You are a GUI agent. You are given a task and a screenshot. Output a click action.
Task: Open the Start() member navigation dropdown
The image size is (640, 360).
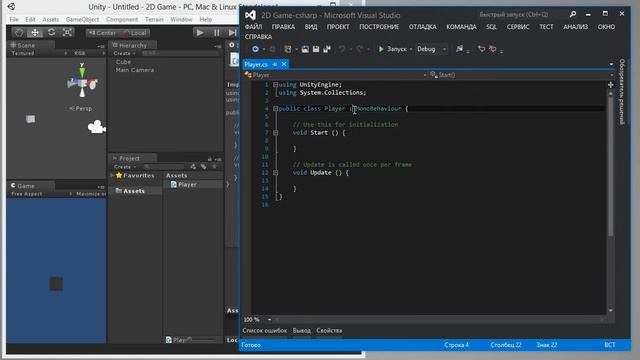click(522, 75)
